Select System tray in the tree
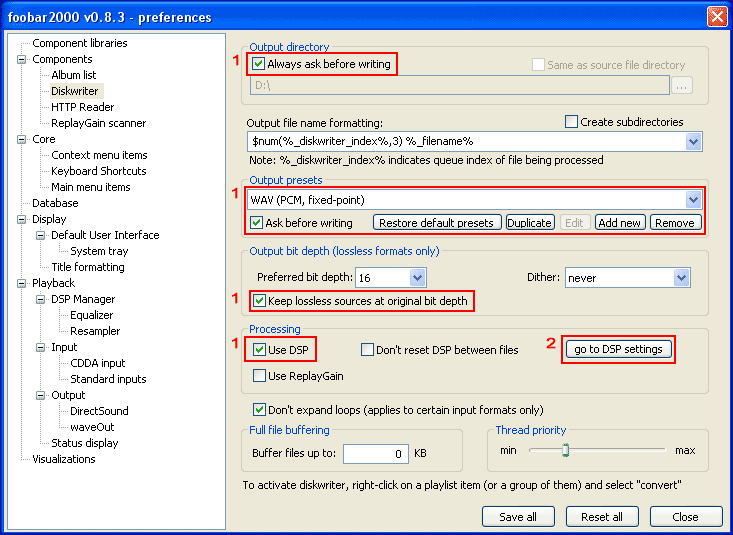 click(x=99, y=251)
